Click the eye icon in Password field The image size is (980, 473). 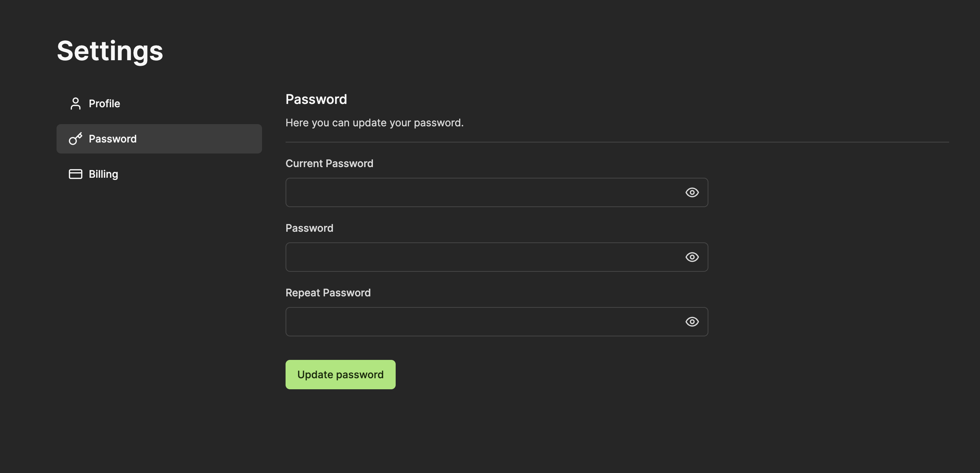[x=692, y=257]
